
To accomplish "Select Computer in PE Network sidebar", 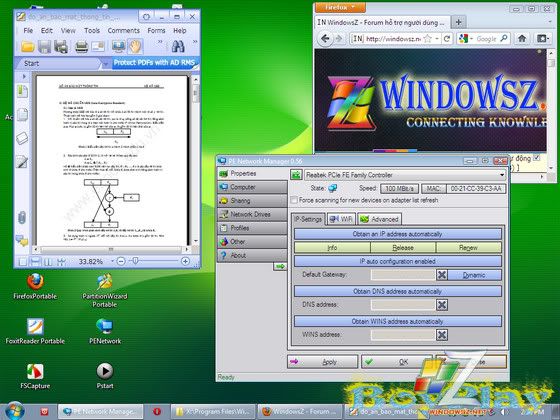I will [252, 187].
